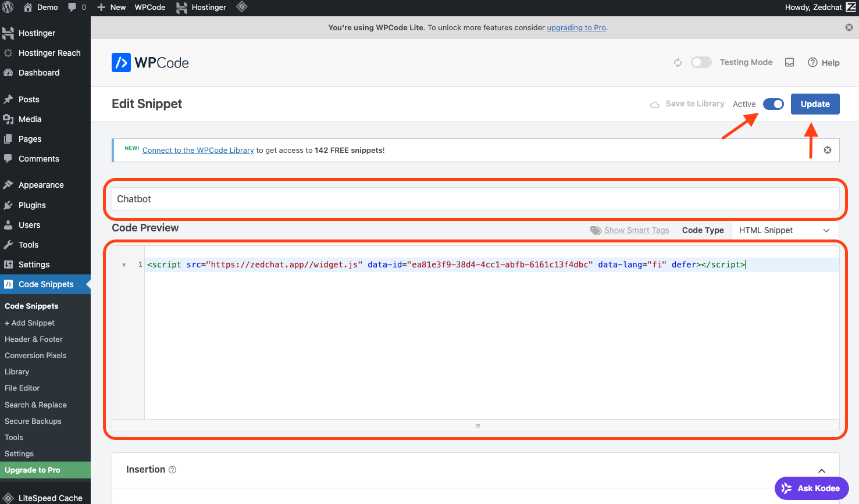Select Header & Footer in Code Snippets menu
859x504 pixels.
pos(34,339)
